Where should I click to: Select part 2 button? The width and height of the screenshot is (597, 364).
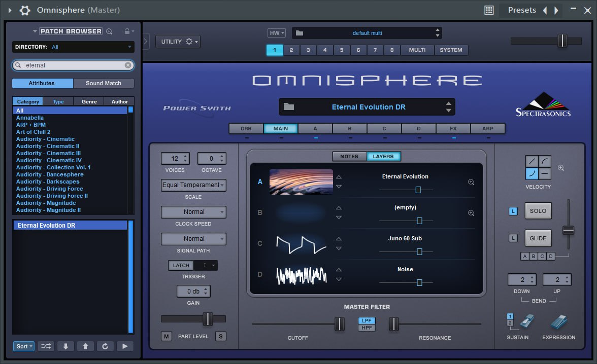click(x=291, y=50)
